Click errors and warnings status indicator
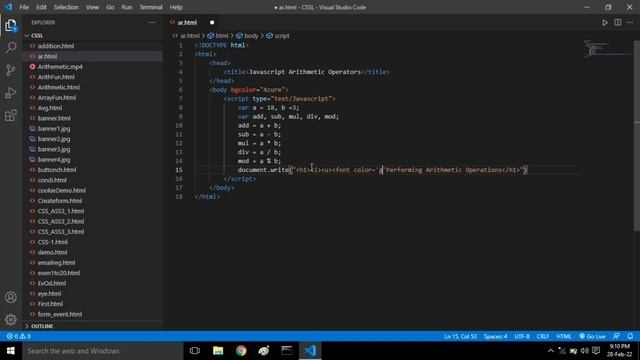 tap(19, 336)
